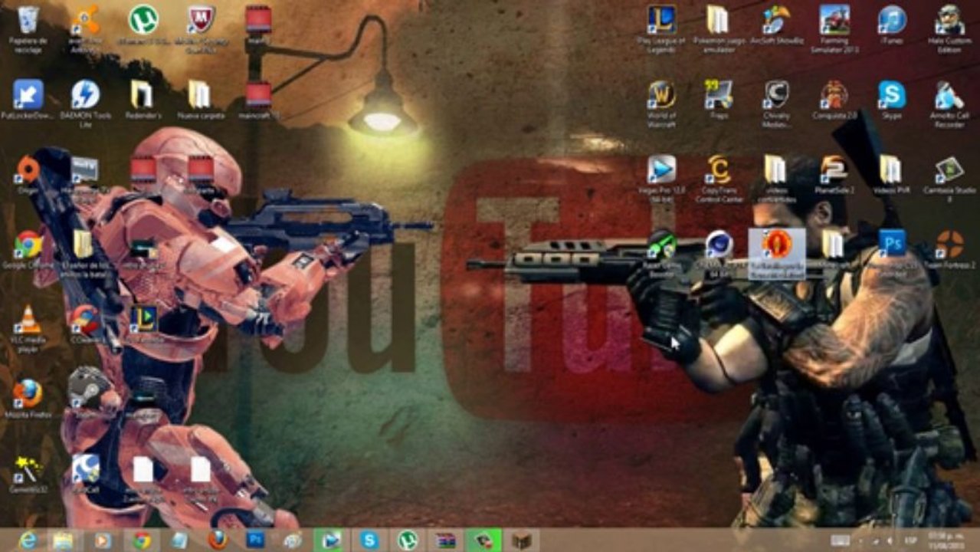Open the Nueva carpeta folder
Screen dimensions: 980x552
click(201, 100)
